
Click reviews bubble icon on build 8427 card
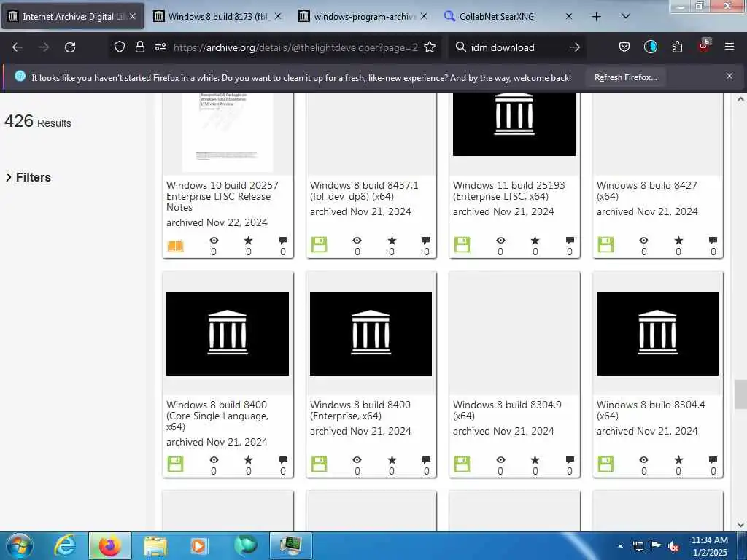[713, 241]
